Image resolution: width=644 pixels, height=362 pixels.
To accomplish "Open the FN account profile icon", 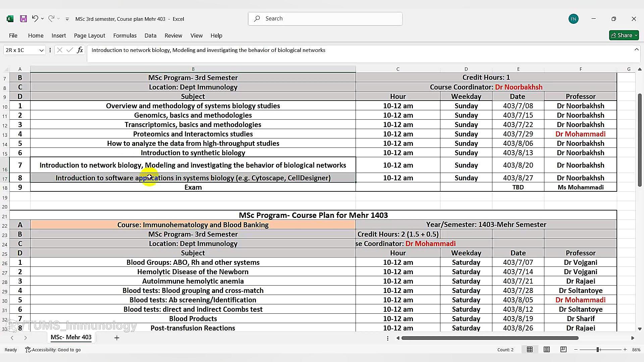I will click(573, 19).
